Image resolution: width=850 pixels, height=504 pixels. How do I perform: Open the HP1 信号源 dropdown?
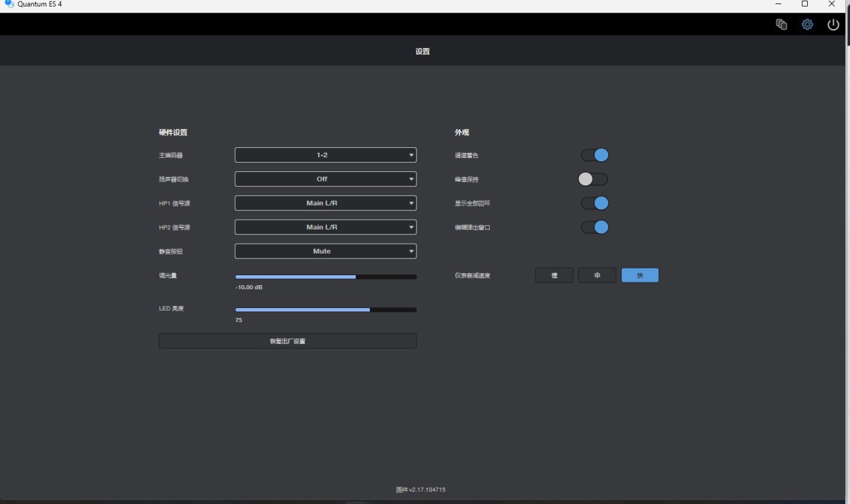(326, 203)
